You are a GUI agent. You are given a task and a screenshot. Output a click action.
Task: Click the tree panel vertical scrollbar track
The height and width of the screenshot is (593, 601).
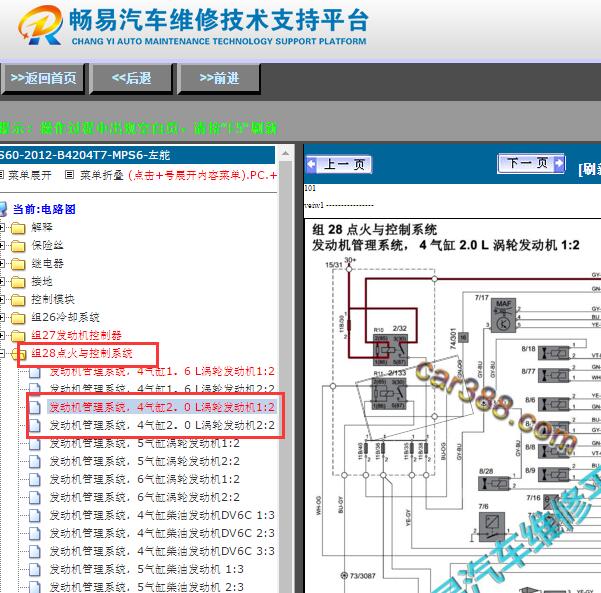pyautogui.click(x=285, y=376)
